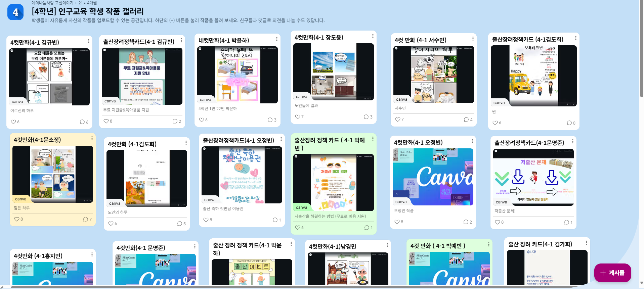Open comments on 4컷만화(4-1 오정빈) post

coord(466,222)
